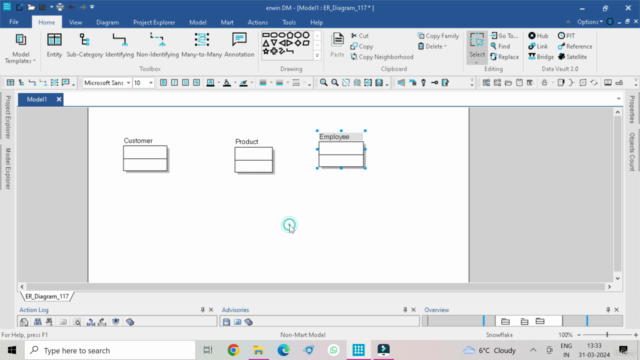640x360 pixels.
Task: Open the Model ribbon tab
Action: tap(198, 22)
